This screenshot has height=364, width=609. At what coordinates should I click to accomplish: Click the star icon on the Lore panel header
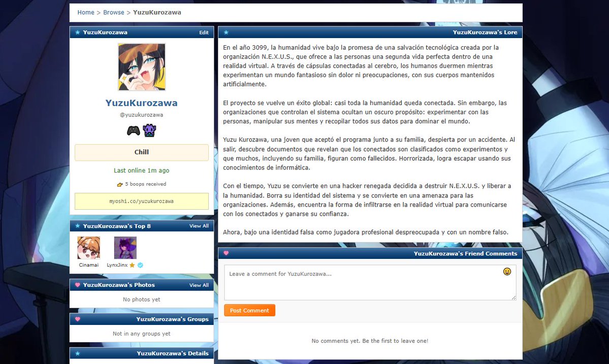(x=226, y=32)
